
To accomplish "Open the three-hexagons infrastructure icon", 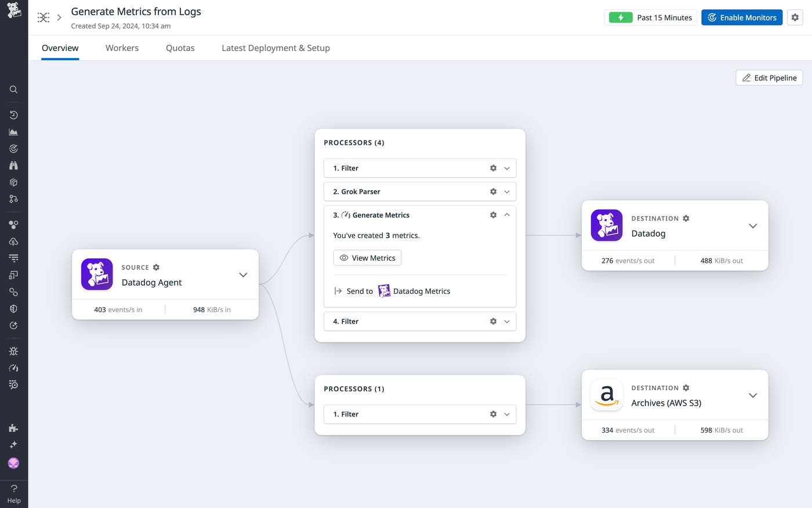I will tap(13, 225).
